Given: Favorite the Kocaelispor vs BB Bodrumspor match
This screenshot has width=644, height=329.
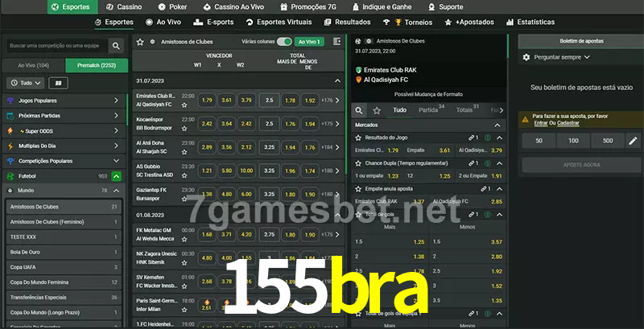Looking at the screenshot, I should [184, 129].
